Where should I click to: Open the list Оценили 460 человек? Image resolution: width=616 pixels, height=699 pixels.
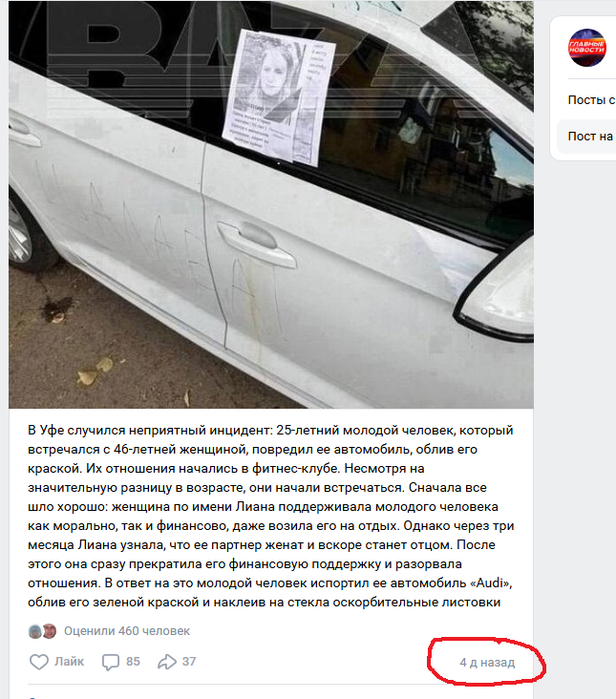coord(127,631)
